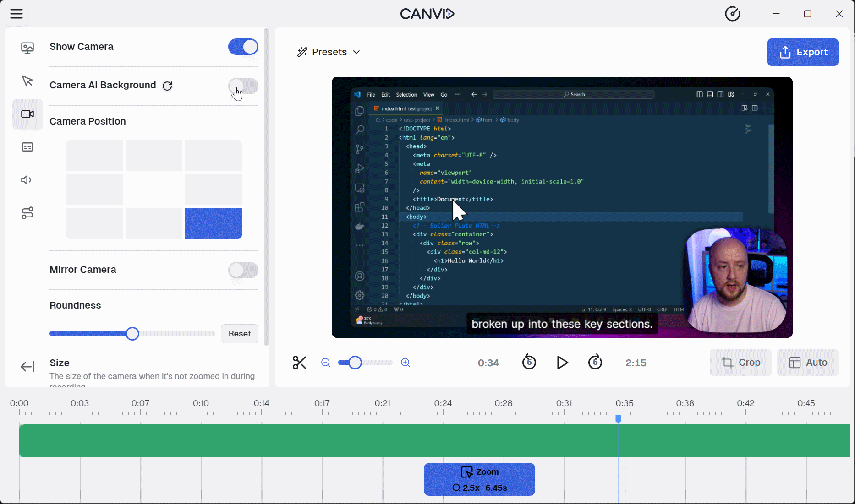Select the camera settings panel icon
Screen dimensions: 855x504
[x=27, y=114]
